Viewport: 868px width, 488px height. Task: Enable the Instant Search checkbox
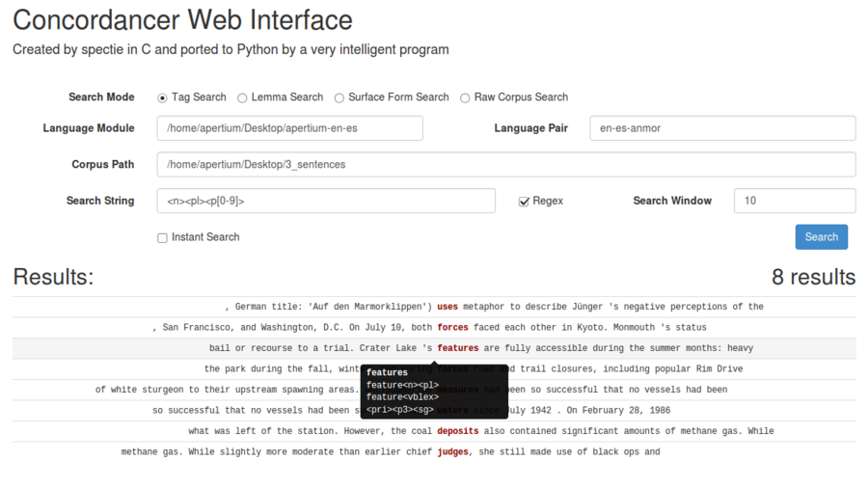coord(163,237)
